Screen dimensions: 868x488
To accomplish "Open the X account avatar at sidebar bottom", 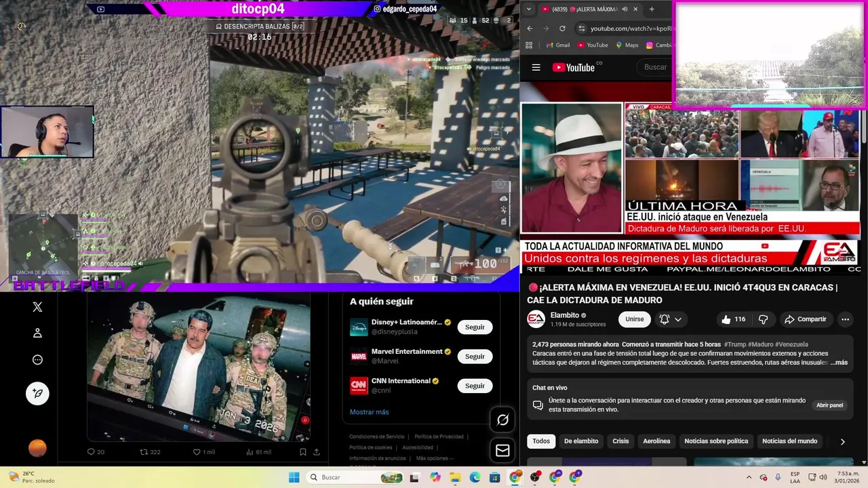I will click(37, 448).
